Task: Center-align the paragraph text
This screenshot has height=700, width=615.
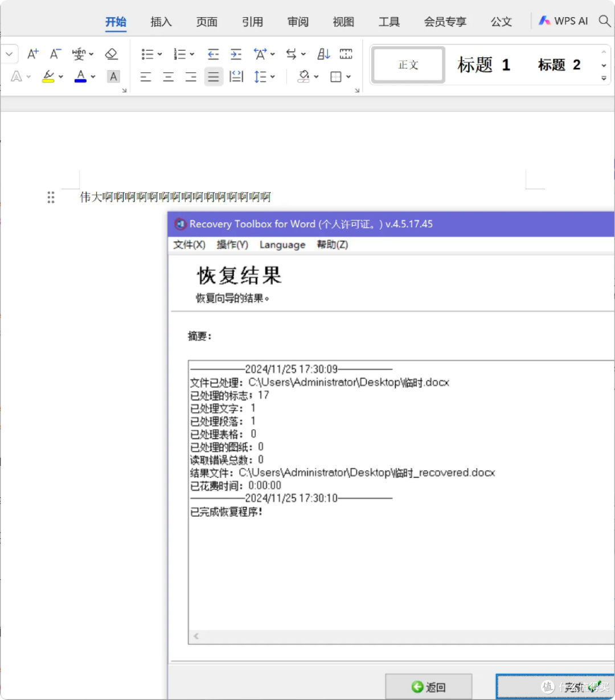Action: 169,77
